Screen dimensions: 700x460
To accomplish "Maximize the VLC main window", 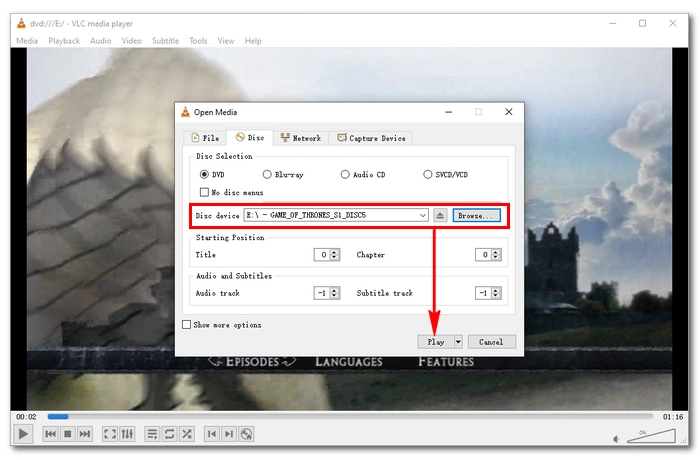I will (642, 23).
